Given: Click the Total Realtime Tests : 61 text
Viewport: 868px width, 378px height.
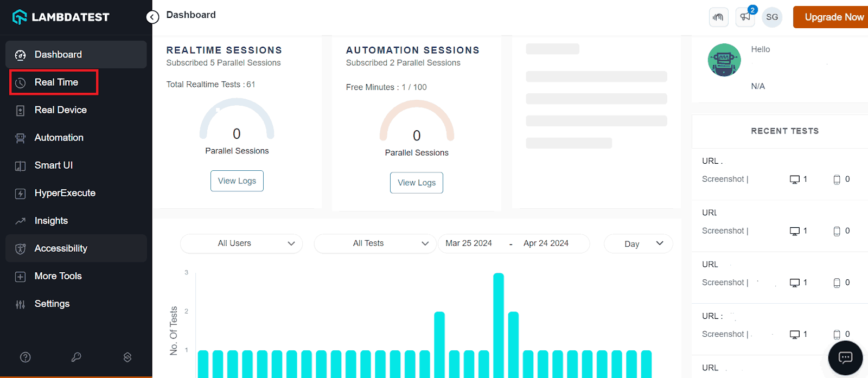Looking at the screenshot, I should click(x=210, y=85).
